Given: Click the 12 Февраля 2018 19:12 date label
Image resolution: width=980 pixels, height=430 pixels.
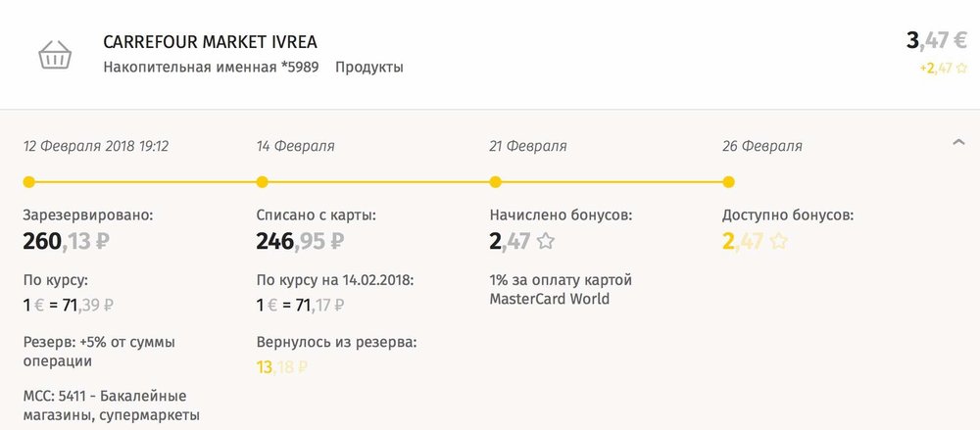Looking at the screenshot, I should coord(96,146).
